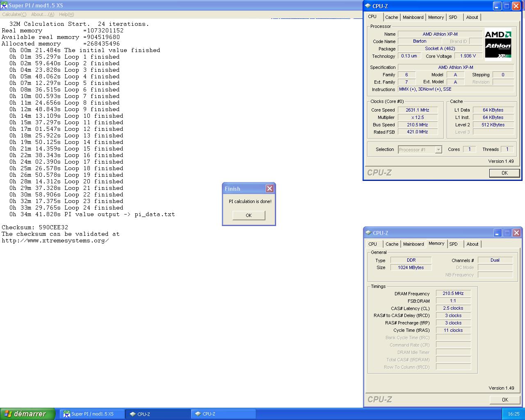Click the http://www.xtremesystems.org/ text
525x420 pixels.
tap(55, 241)
